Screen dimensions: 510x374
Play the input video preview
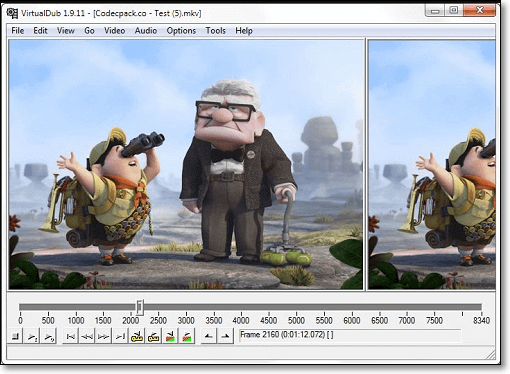32,336
